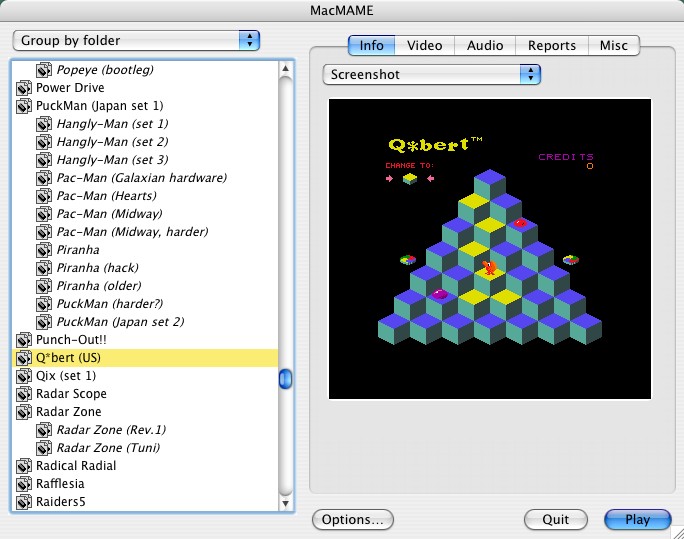Click the icon beside Pac-Man (Hearts)
Viewport: 684px width, 539px height.
(44, 196)
